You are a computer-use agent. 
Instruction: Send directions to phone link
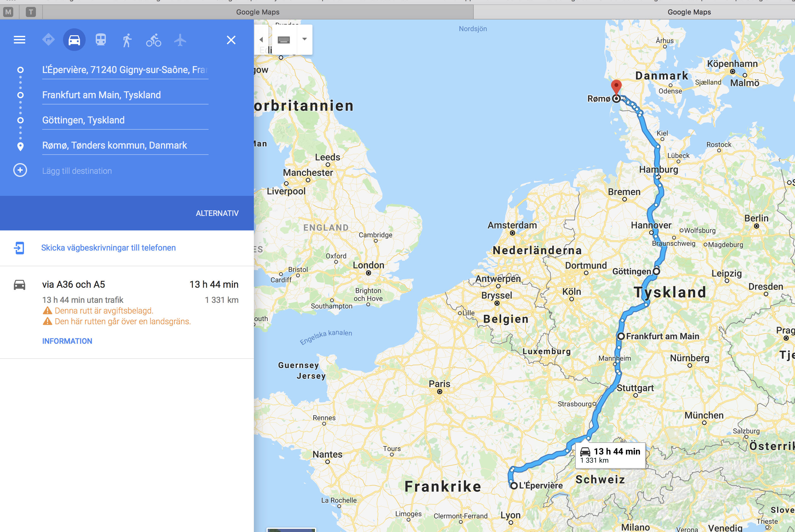(x=108, y=248)
